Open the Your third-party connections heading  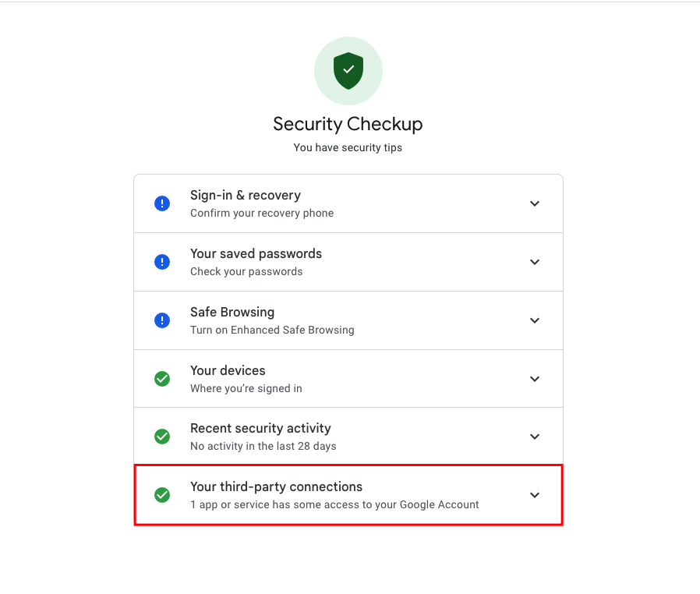click(x=276, y=486)
